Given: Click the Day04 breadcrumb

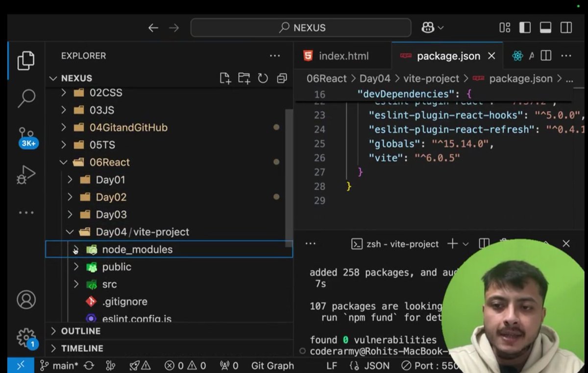Looking at the screenshot, I should [x=375, y=78].
